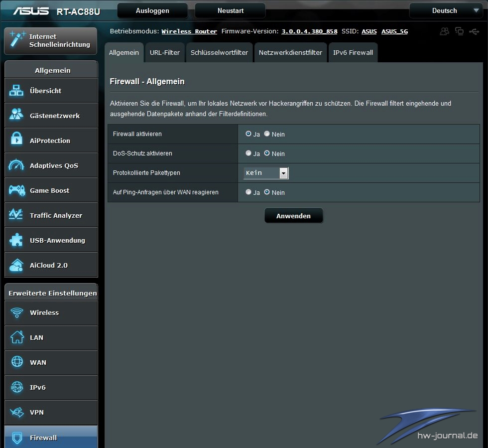Image resolution: width=488 pixels, height=448 pixels.
Task: Click the Übersicht network map icon
Action: coord(16,90)
